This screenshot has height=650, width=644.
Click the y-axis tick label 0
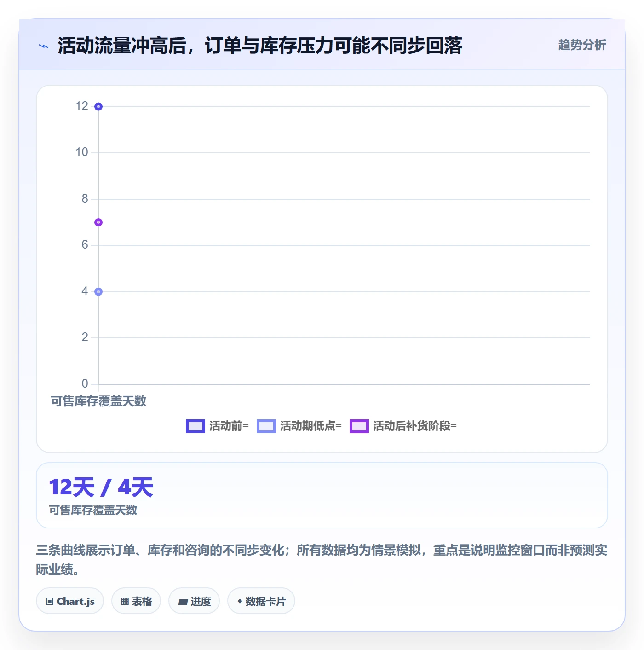(x=85, y=384)
